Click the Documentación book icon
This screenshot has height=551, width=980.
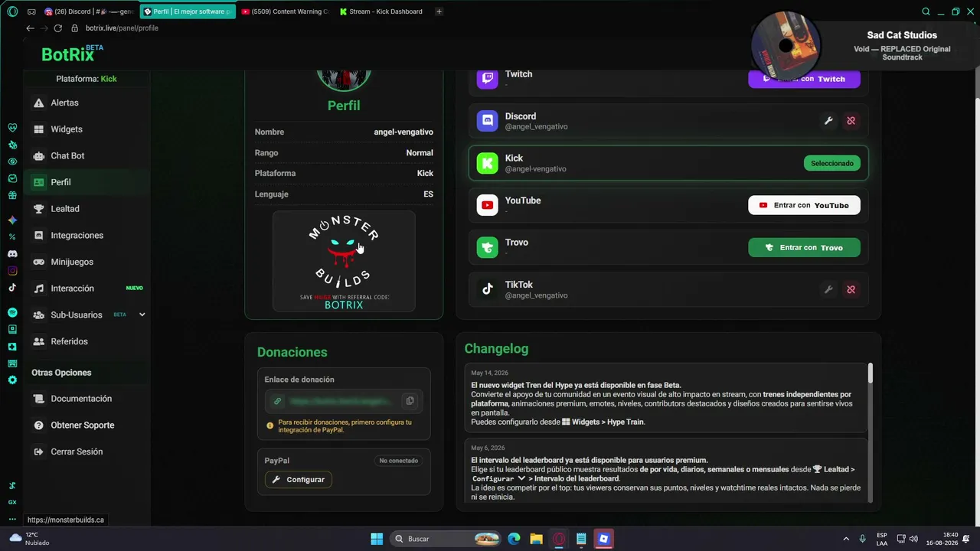click(38, 399)
